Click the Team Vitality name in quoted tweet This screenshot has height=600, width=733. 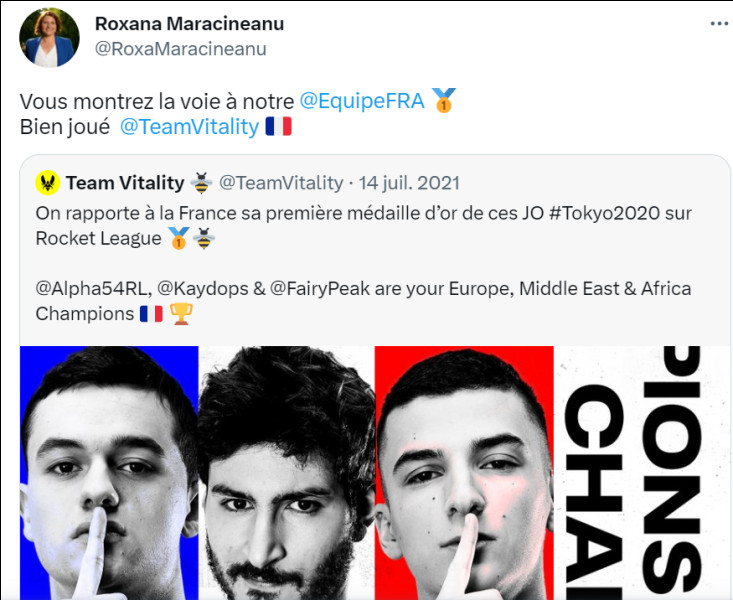pyautogui.click(x=125, y=183)
